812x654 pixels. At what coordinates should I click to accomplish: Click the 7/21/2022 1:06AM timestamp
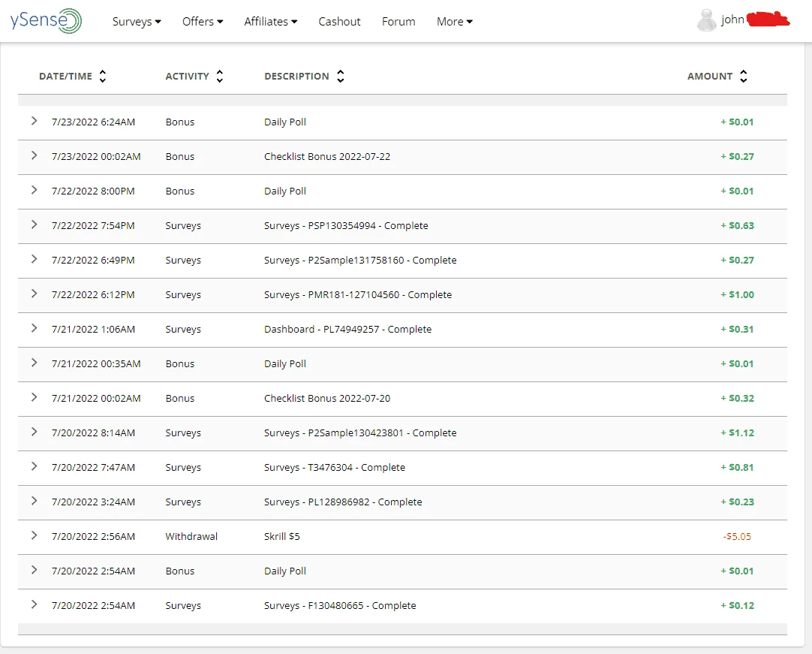(x=93, y=329)
